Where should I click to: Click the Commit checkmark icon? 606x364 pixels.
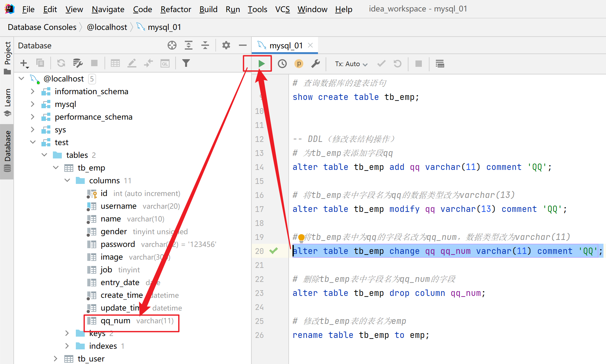pyautogui.click(x=381, y=64)
